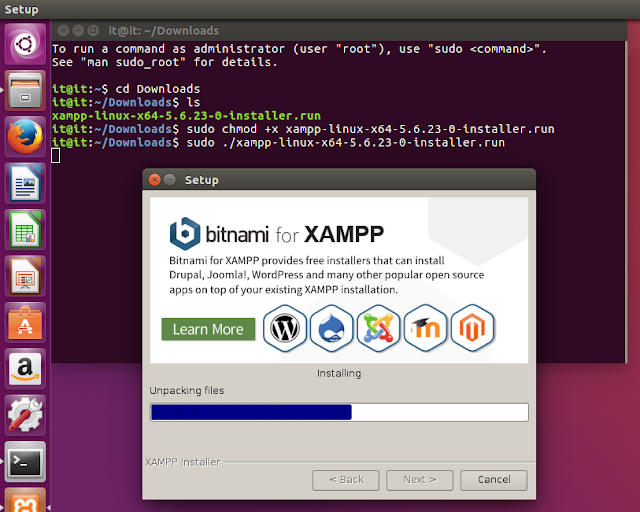Click the 'Setup' title in the top panel
This screenshot has height=512, width=640.
click(x=21, y=9)
